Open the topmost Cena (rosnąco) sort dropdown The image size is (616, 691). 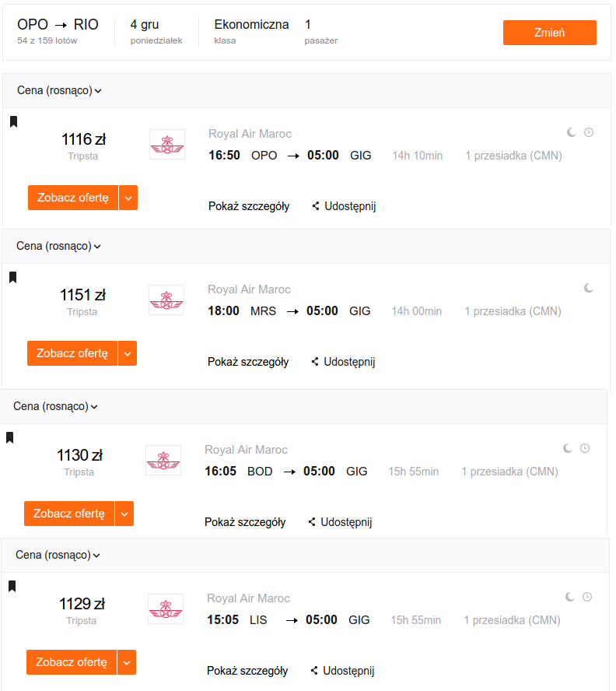59,90
